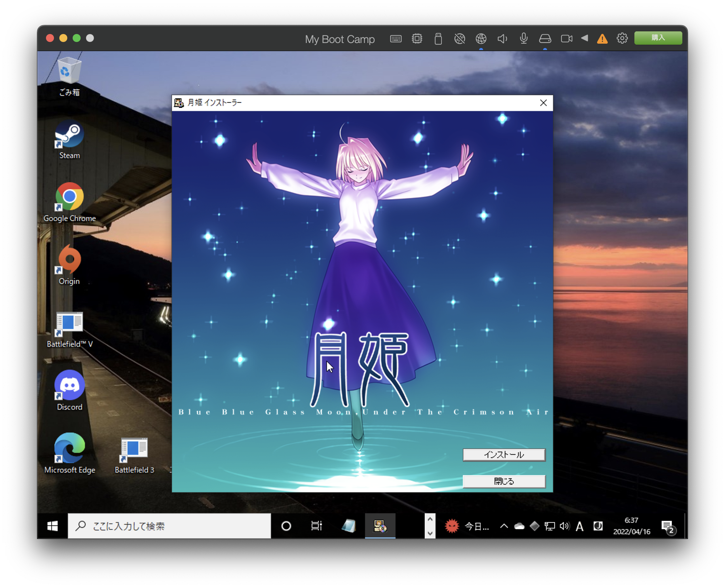Viewport: 725px width, 588px height.
Task: Select the Battlefield V desktop shortcut
Action: point(69,330)
